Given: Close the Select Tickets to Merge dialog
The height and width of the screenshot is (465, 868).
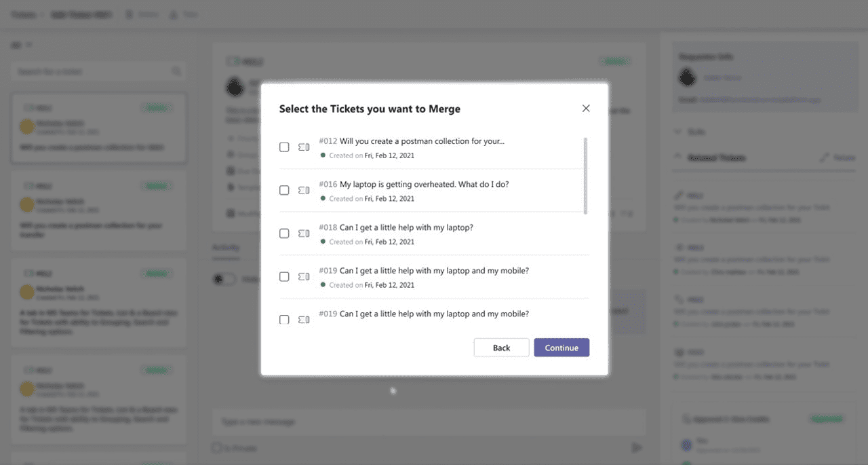Looking at the screenshot, I should (x=585, y=107).
